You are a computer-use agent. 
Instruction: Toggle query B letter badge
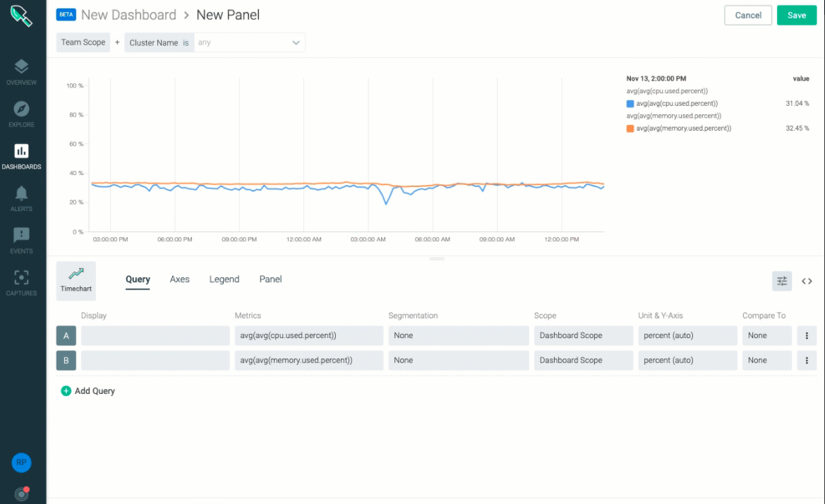tap(66, 361)
